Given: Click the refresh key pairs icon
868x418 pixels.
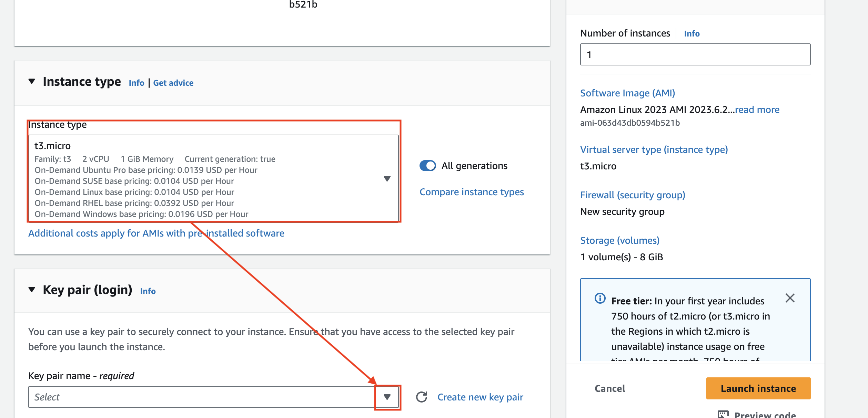Looking at the screenshot, I should point(421,397).
